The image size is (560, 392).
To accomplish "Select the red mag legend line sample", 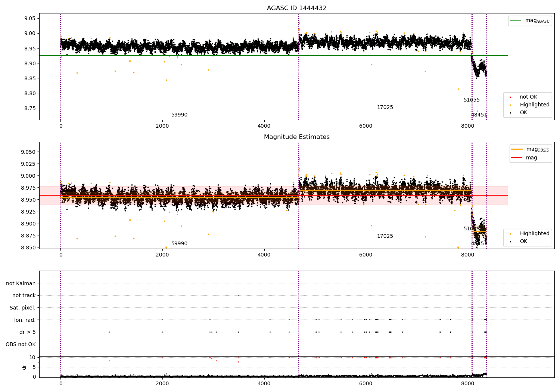I will click(517, 158).
